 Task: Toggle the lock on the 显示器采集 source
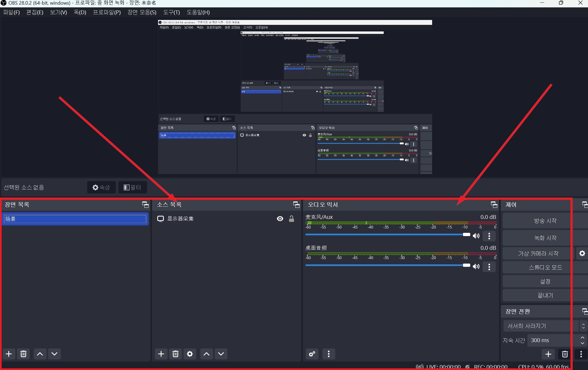(292, 219)
